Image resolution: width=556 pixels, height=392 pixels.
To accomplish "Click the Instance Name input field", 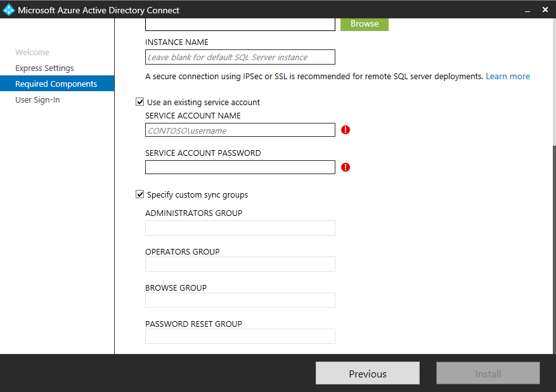I will [240, 57].
